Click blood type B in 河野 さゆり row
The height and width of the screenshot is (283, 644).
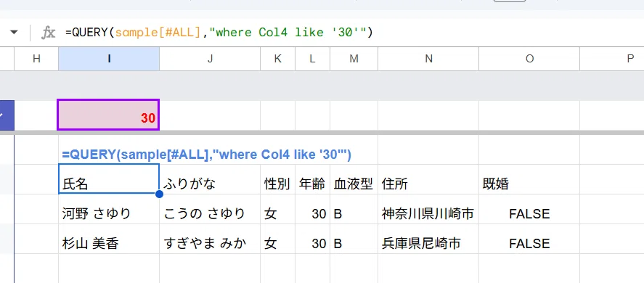(x=354, y=209)
